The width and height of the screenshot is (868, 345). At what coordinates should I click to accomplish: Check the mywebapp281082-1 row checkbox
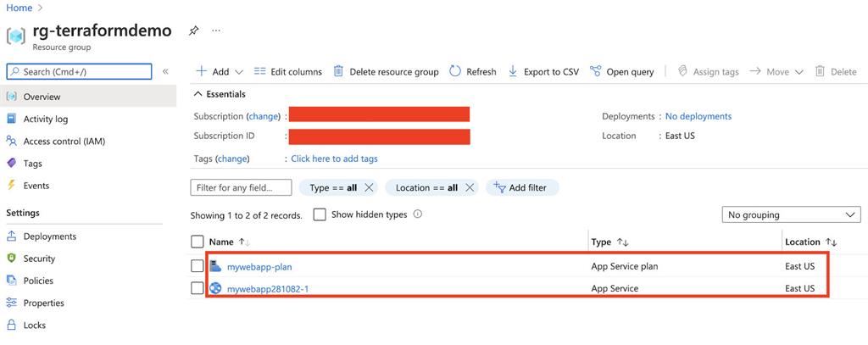pos(197,288)
